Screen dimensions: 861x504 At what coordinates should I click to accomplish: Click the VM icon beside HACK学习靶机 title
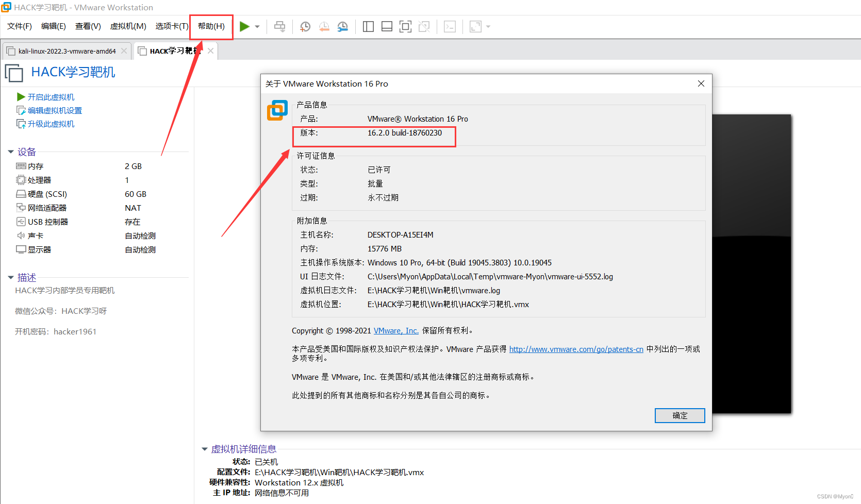(14, 73)
